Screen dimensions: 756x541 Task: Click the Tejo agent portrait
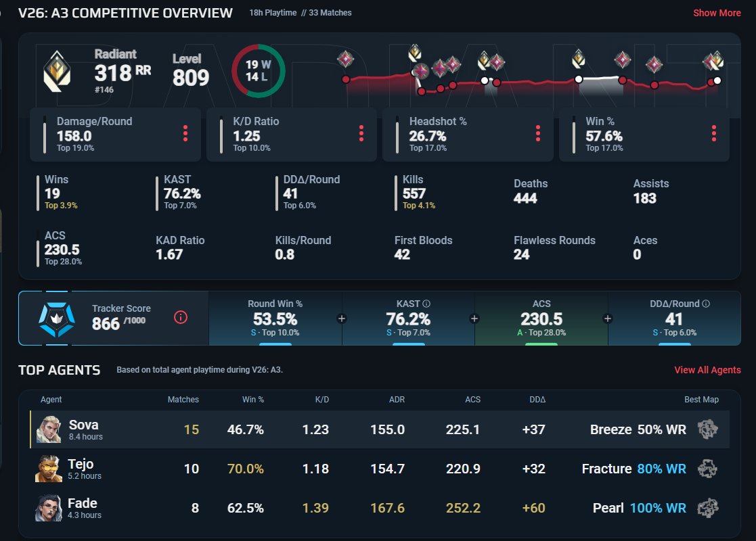[x=49, y=469]
